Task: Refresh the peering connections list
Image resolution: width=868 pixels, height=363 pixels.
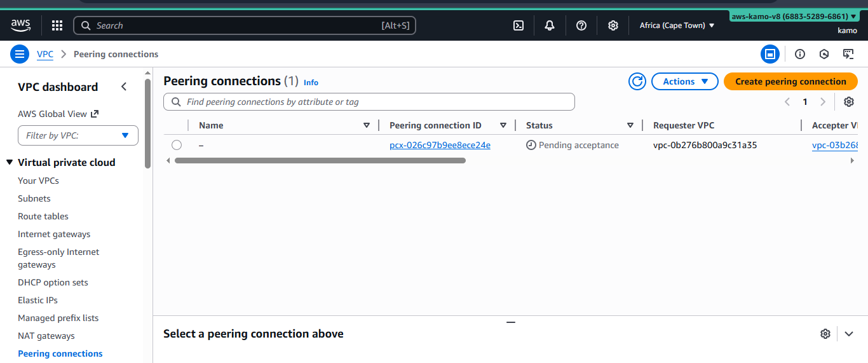Action: pos(637,81)
